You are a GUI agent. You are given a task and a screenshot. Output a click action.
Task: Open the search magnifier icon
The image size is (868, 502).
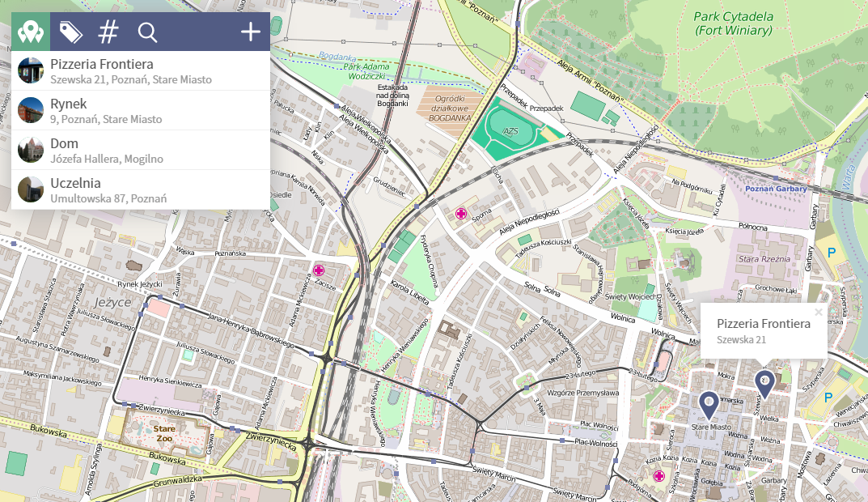[148, 32]
